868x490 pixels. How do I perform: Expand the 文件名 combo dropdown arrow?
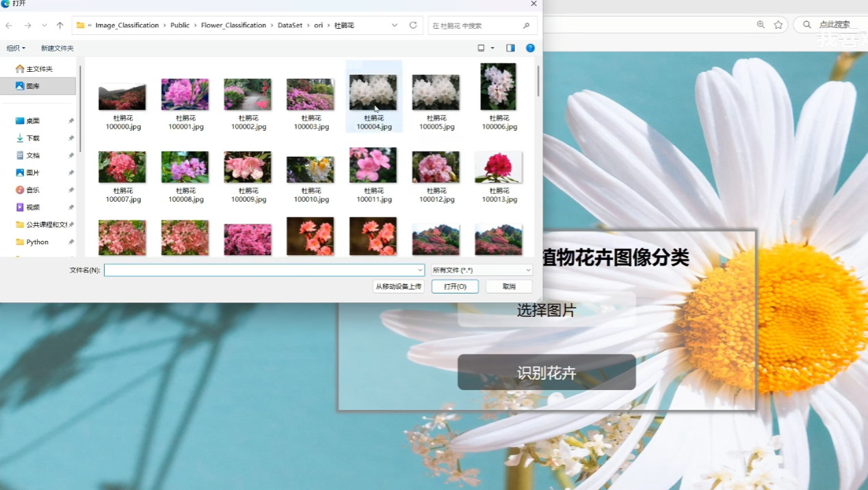420,270
